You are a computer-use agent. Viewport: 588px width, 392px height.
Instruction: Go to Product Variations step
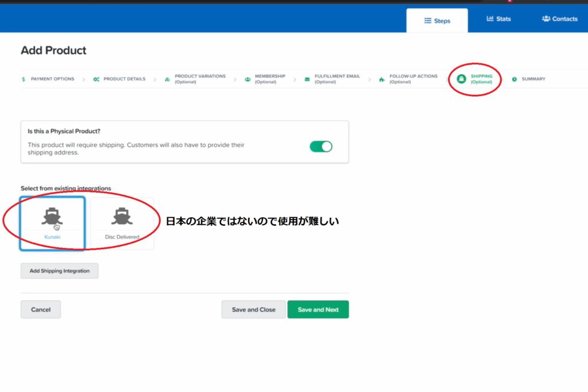click(195, 79)
